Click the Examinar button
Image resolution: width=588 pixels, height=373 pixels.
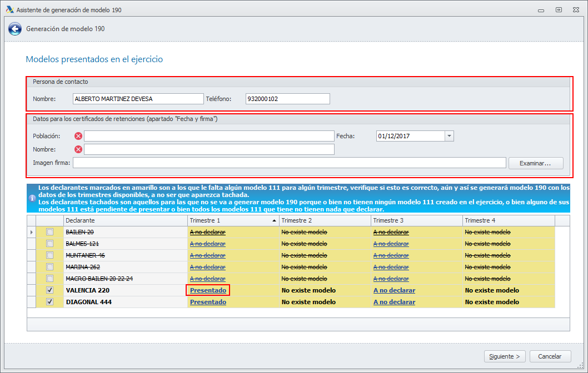pyautogui.click(x=535, y=163)
